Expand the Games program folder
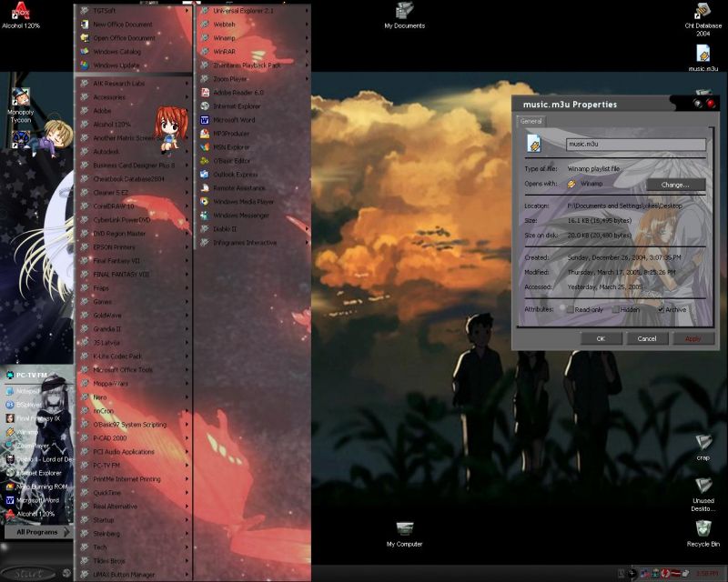 tap(134, 302)
